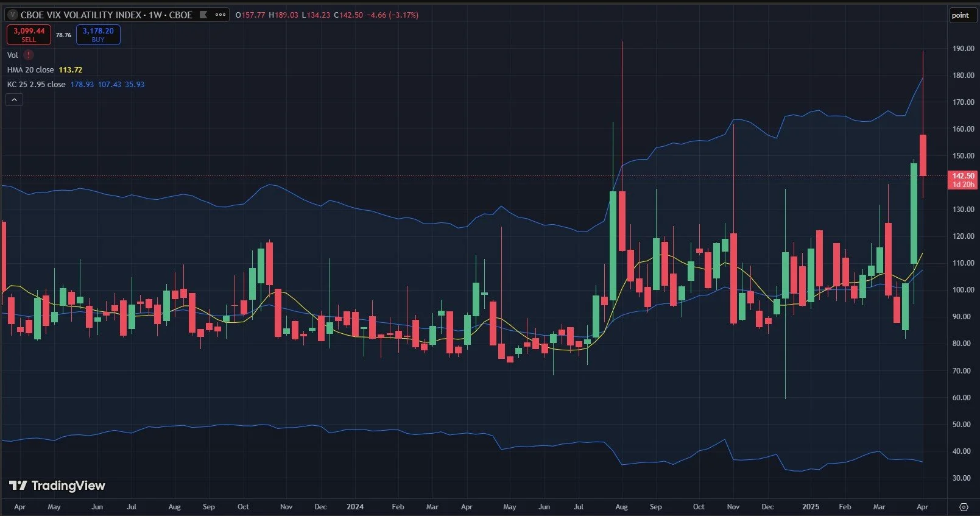This screenshot has height=516, width=980.
Task: Click the KC upper value 178.93
Action: coord(82,85)
